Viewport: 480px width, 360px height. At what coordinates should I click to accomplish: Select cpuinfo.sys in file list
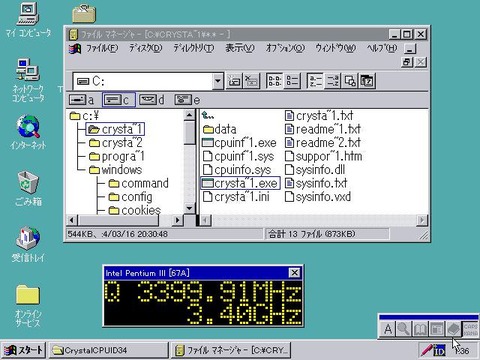[x=237, y=170]
